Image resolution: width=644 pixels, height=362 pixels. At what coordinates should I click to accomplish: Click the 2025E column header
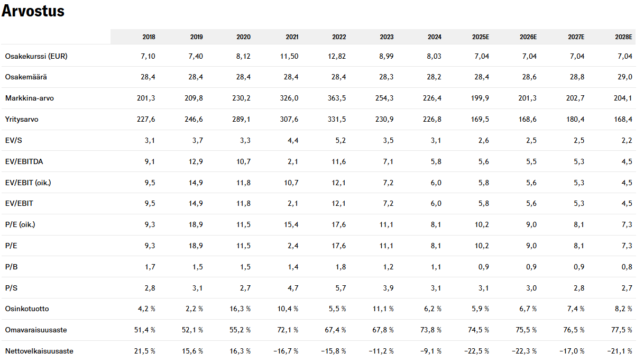coord(480,37)
